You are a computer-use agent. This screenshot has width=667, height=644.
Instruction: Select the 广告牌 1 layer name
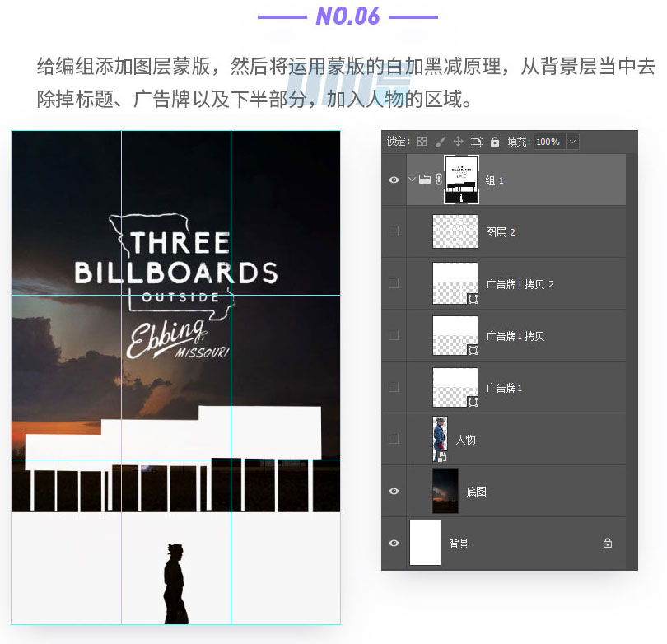(504, 388)
